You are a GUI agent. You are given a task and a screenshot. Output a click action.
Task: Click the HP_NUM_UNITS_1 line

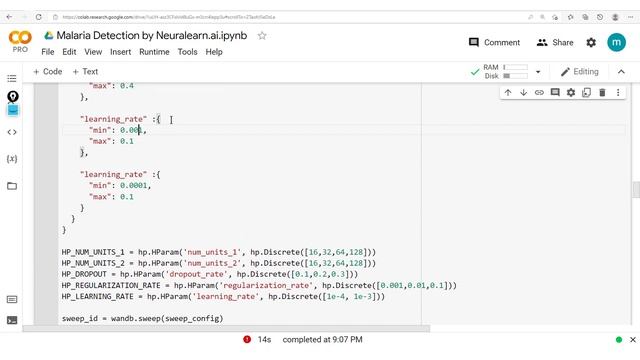click(219, 252)
